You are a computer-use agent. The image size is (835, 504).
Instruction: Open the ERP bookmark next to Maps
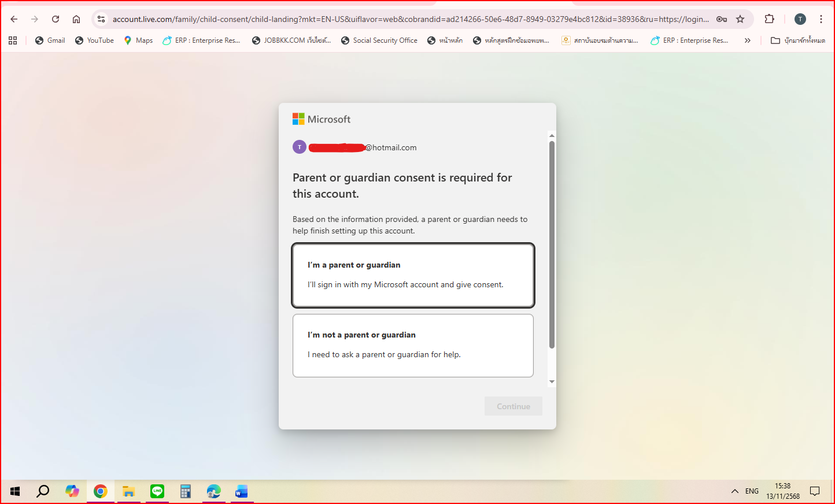tap(202, 40)
